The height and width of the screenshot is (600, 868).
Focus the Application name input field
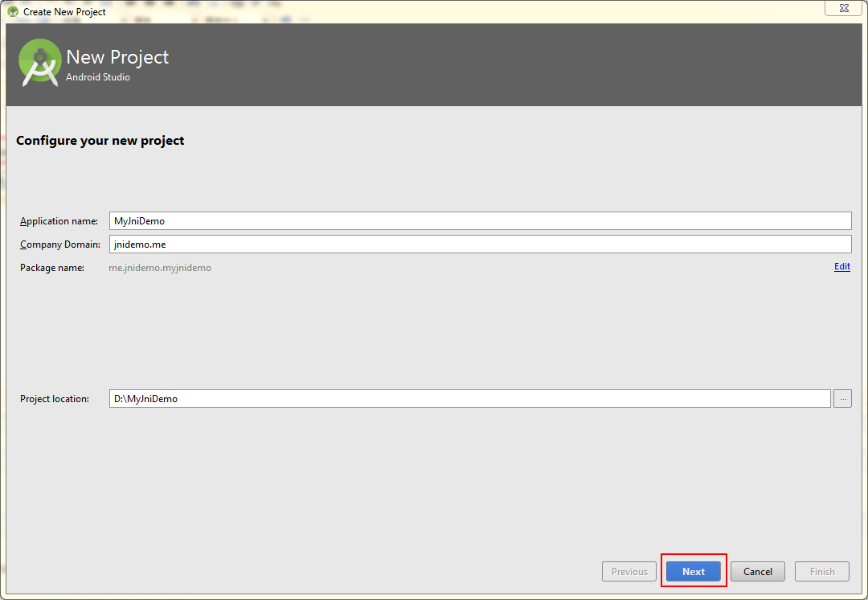pyautogui.click(x=480, y=220)
